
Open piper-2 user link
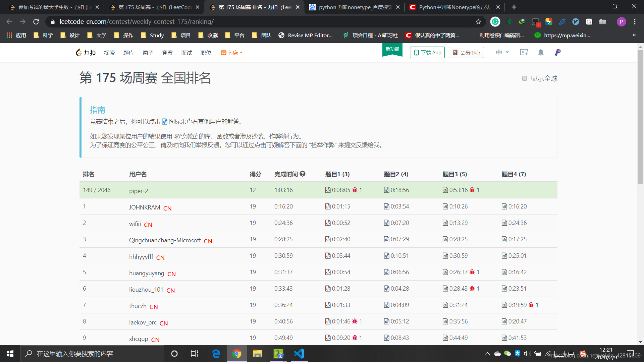pyautogui.click(x=139, y=191)
